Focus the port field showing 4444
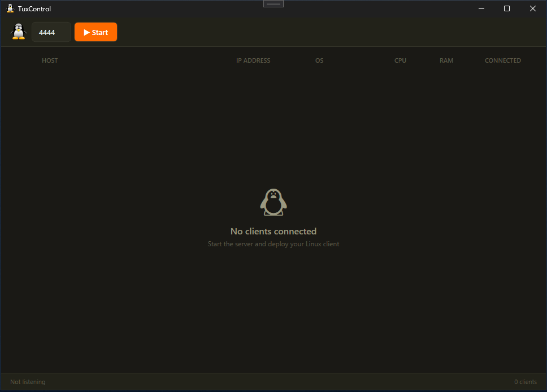The height and width of the screenshot is (392, 547). pos(51,32)
